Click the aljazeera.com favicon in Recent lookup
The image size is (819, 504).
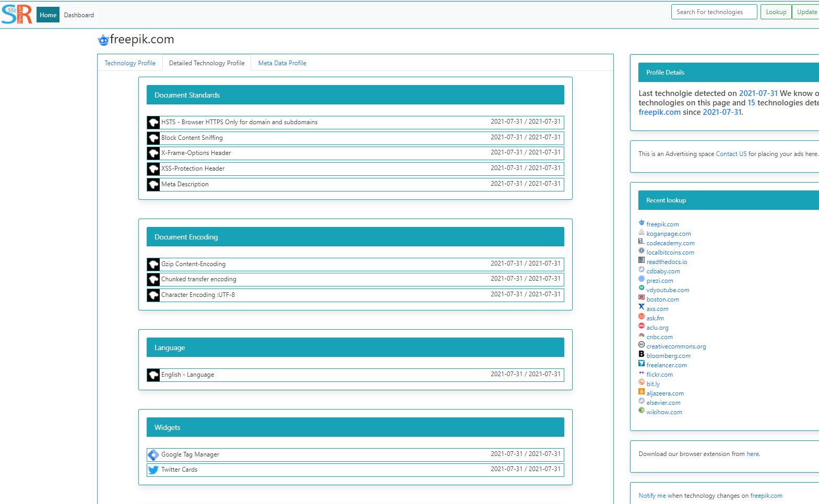click(x=642, y=392)
